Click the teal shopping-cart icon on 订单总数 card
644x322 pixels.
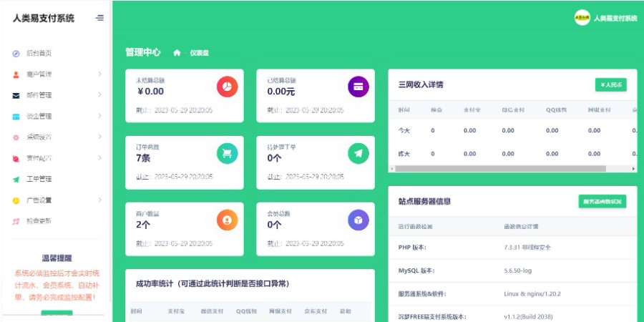[x=227, y=153]
